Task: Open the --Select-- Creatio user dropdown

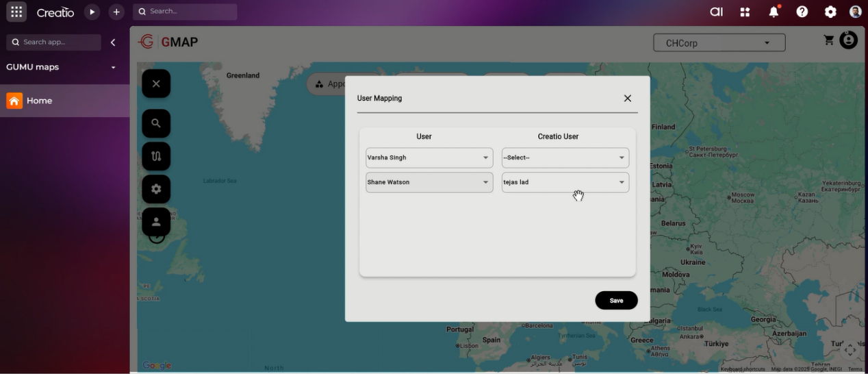Action: (x=565, y=158)
